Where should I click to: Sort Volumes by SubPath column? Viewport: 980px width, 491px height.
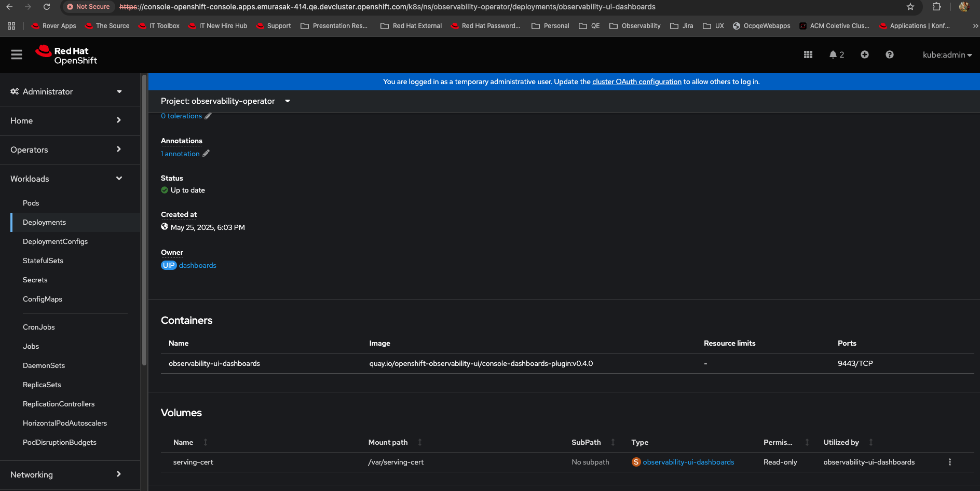point(613,442)
